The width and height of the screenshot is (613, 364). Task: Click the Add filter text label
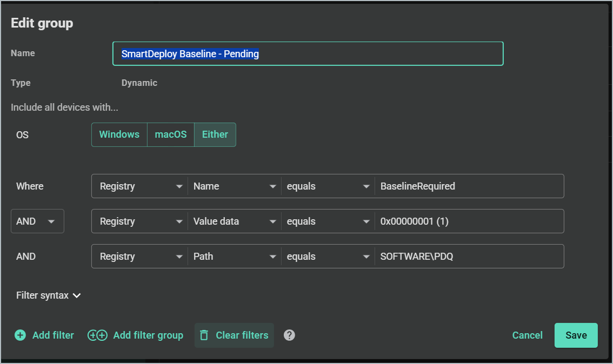point(53,335)
